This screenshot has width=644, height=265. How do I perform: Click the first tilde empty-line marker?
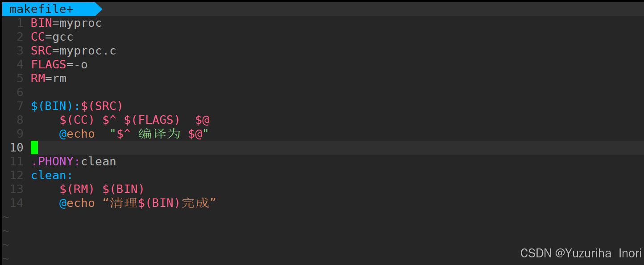click(5, 217)
